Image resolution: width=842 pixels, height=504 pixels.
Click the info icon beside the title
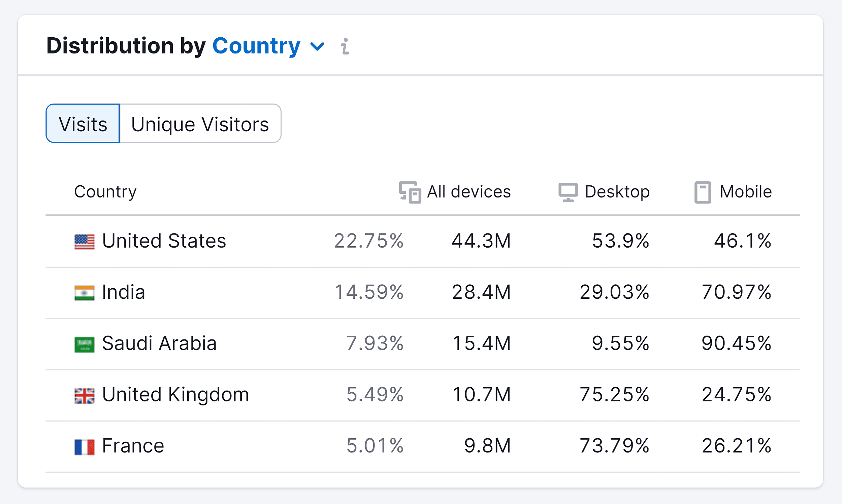[x=345, y=46]
